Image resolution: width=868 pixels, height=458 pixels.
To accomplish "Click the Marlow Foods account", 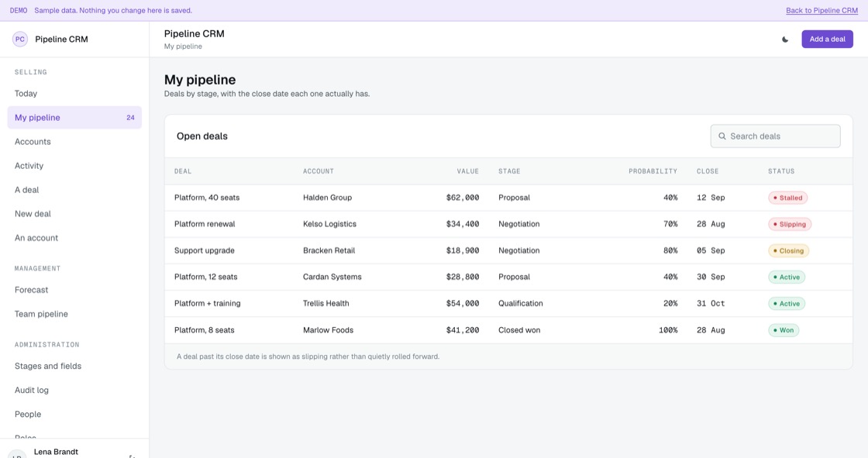I will (x=329, y=330).
